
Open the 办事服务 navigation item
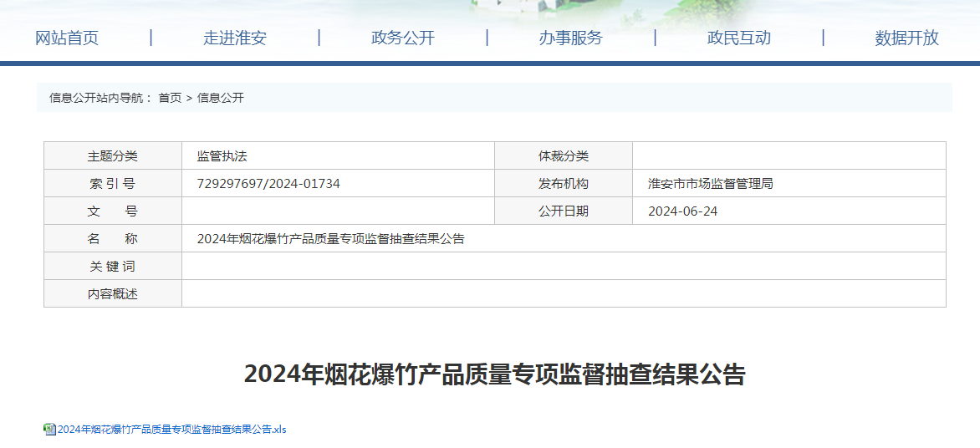[570, 38]
